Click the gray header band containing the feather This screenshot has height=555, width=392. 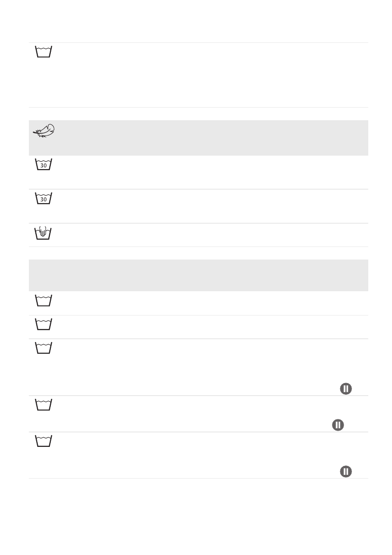(x=210, y=137)
